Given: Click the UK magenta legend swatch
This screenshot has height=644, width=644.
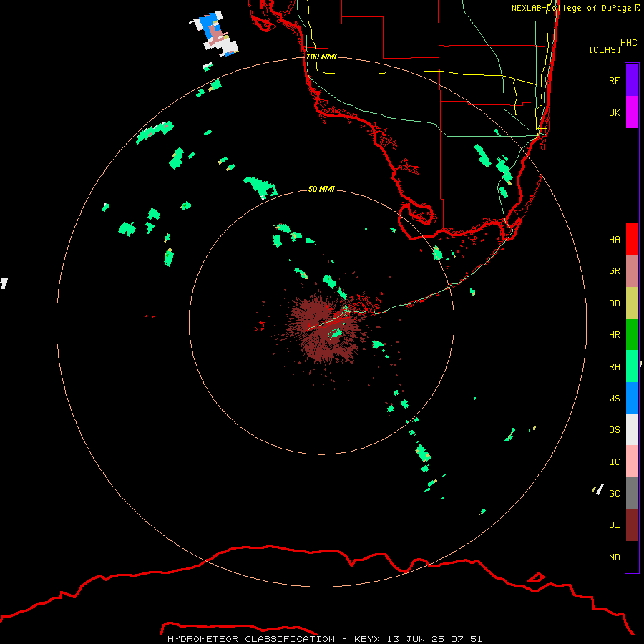Looking at the screenshot, I should 632,112.
